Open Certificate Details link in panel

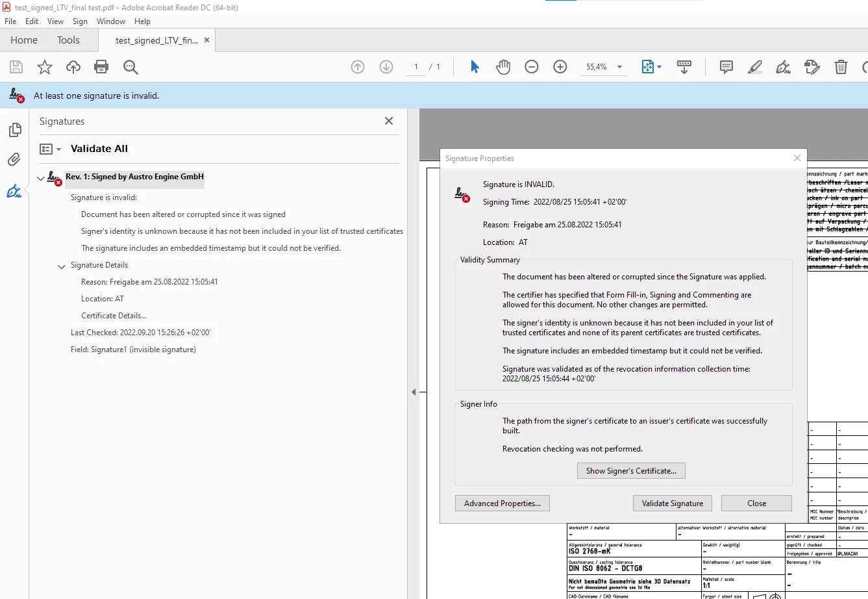click(114, 316)
